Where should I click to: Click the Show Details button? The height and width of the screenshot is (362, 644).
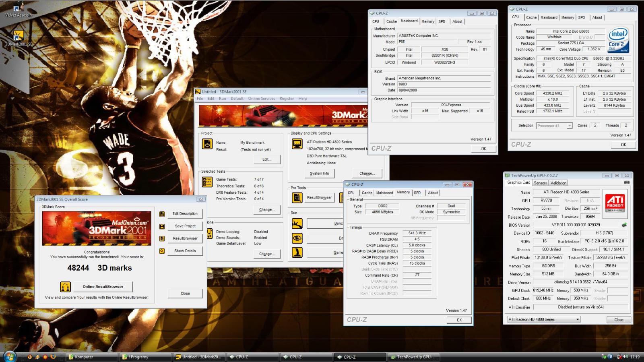(185, 251)
